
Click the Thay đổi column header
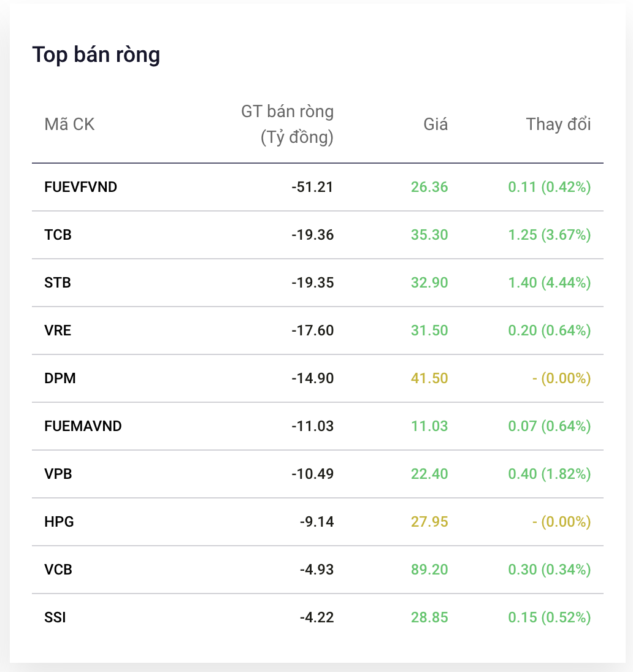[558, 124]
